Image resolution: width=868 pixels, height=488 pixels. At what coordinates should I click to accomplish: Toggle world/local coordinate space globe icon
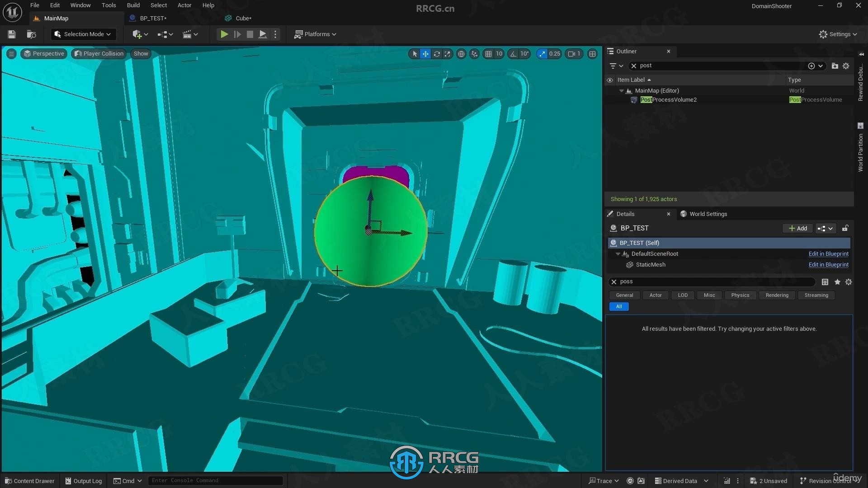tap(461, 54)
